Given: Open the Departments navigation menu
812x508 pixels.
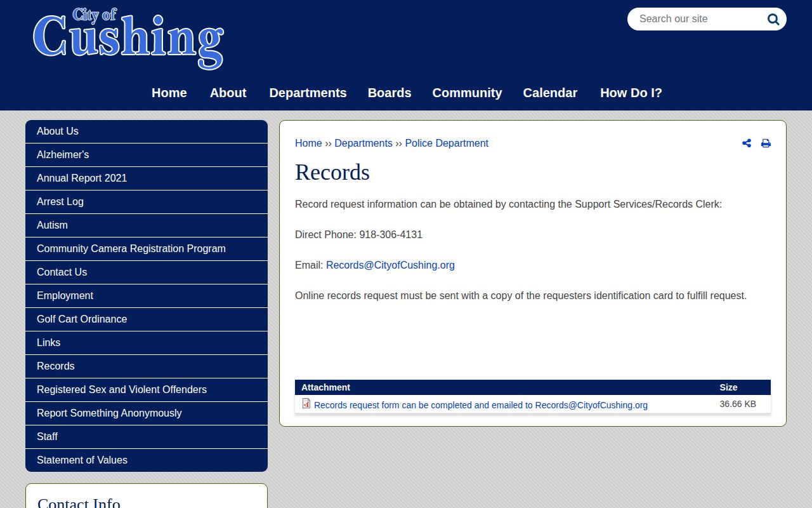Looking at the screenshot, I should pos(308,93).
